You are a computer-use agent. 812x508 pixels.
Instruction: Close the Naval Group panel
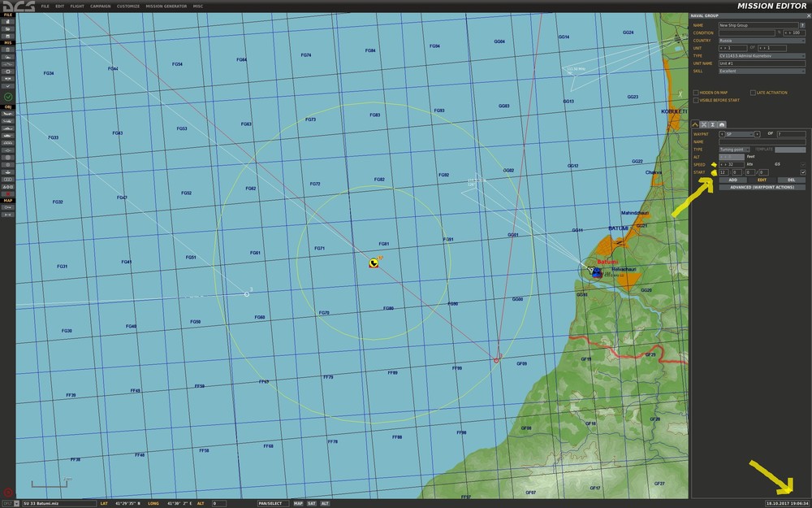pos(809,16)
